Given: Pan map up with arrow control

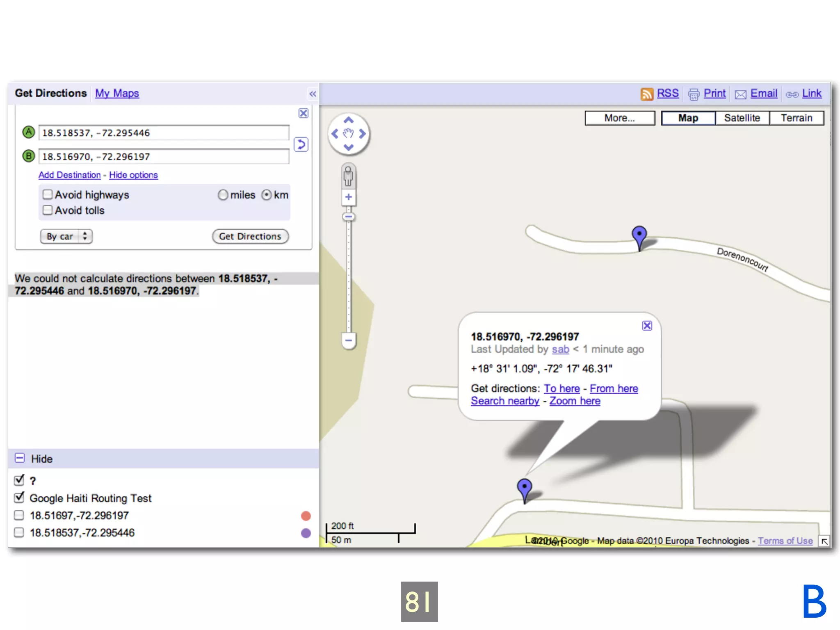Looking at the screenshot, I should [349, 120].
